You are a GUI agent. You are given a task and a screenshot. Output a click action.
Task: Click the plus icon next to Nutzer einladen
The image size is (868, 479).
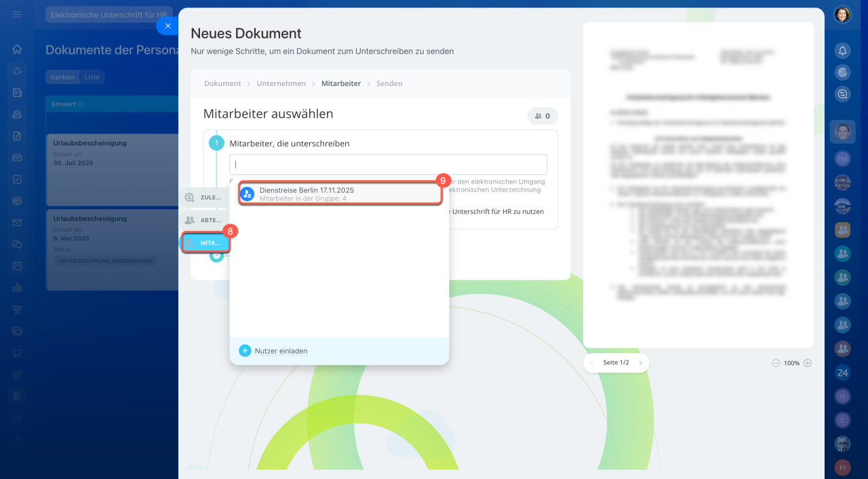245,351
